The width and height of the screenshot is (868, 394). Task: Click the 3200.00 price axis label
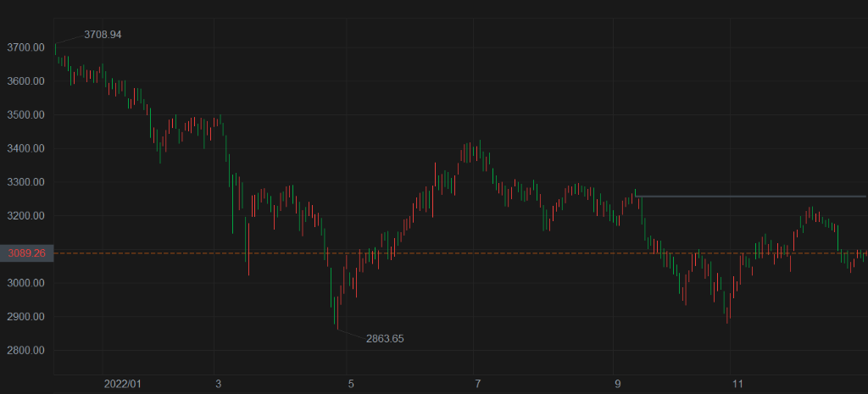pos(25,216)
